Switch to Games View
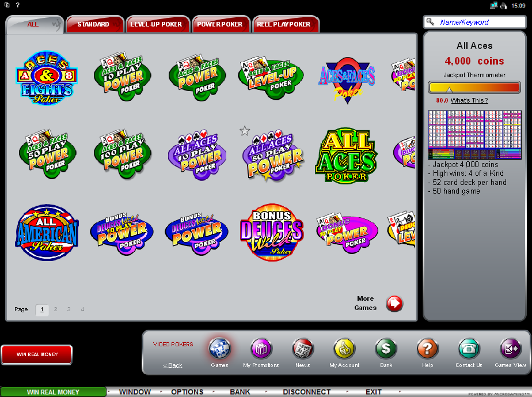 [510, 349]
